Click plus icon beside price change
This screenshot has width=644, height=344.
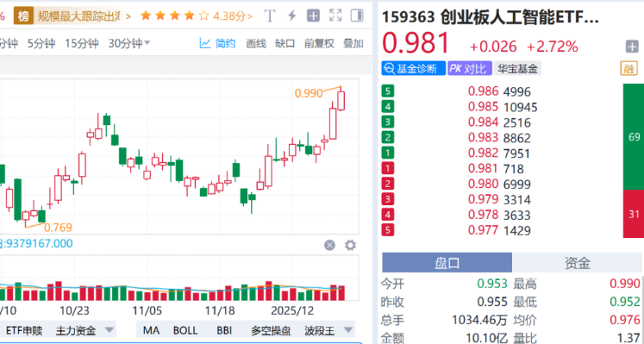click(x=632, y=47)
